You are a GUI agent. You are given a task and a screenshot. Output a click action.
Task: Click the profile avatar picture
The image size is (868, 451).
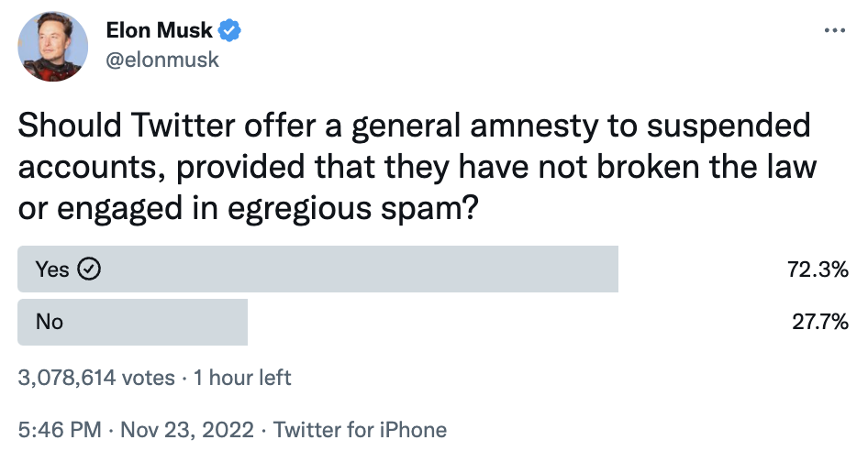tap(52, 47)
